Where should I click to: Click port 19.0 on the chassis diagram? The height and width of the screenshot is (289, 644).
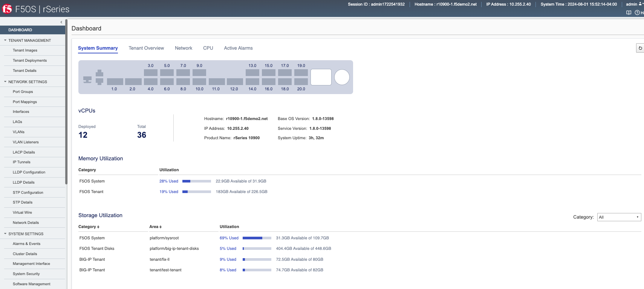click(301, 73)
